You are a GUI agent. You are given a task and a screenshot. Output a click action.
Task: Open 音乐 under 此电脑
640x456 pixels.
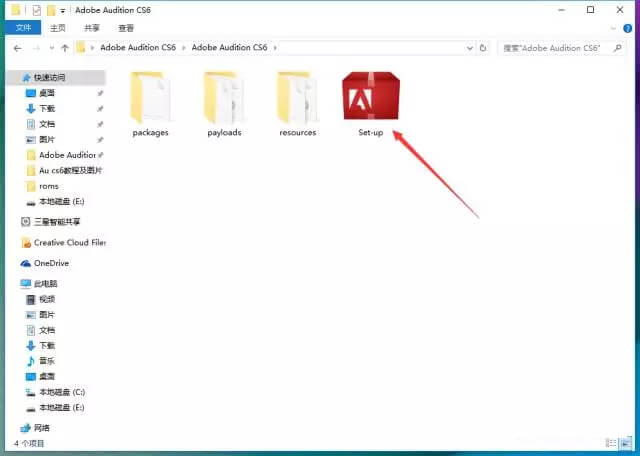(47, 361)
